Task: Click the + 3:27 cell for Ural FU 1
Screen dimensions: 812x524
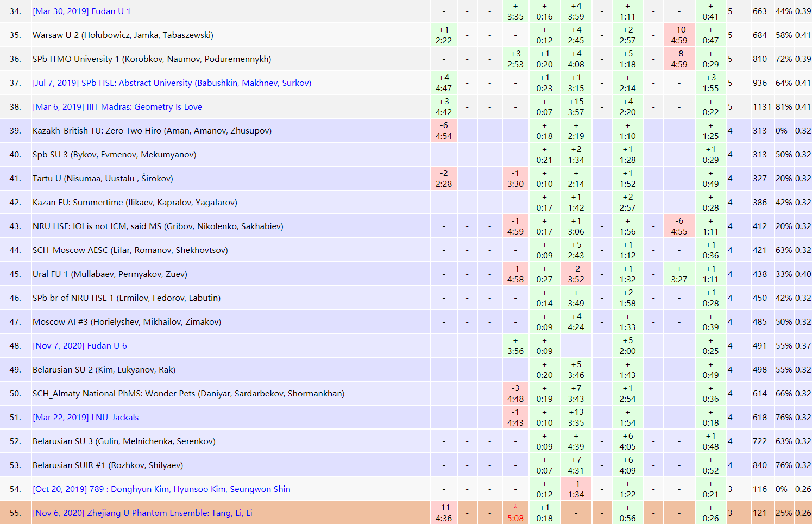Action: click(x=679, y=274)
